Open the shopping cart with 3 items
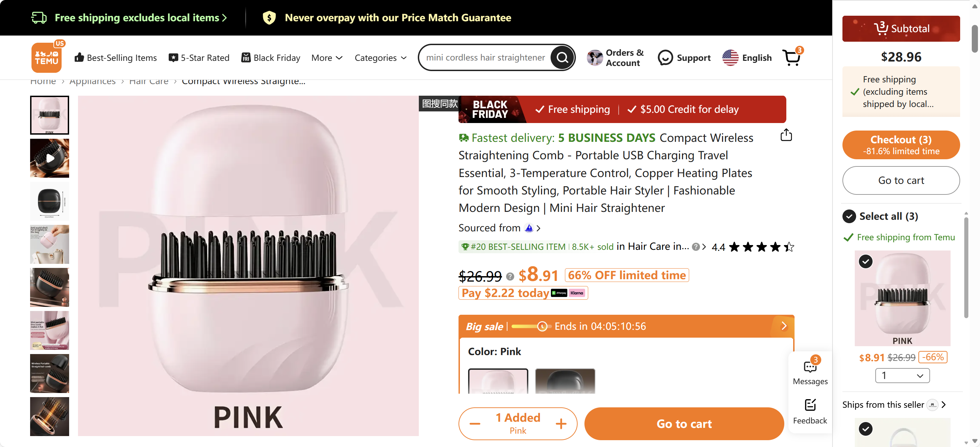This screenshot has height=447, width=980. [x=792, y=57]
